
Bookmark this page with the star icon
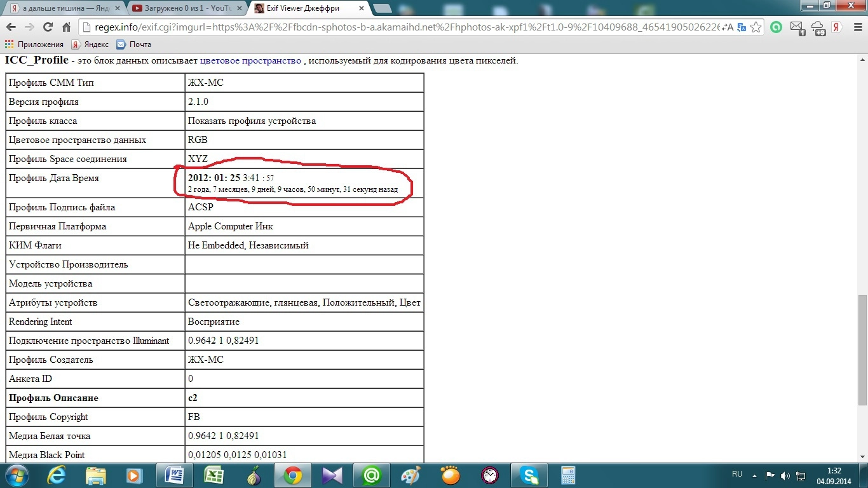tap(756, 27)
